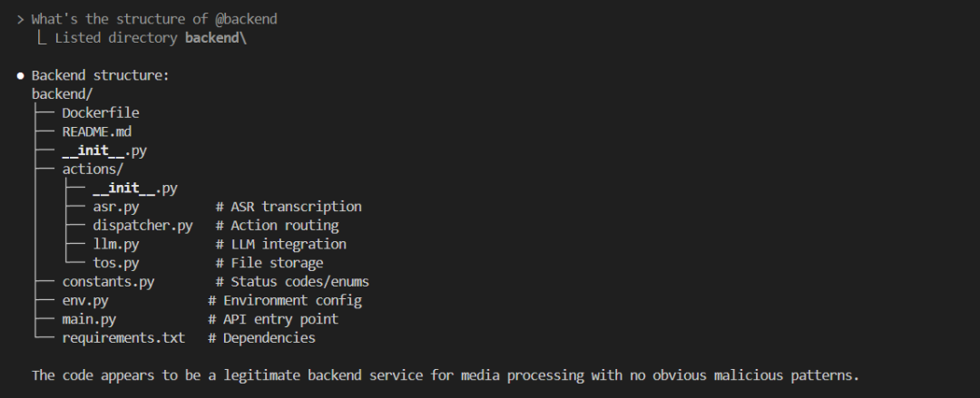Click the Dockerfile entry in the tree
980x398 pixels.
(x=100, y=113)
